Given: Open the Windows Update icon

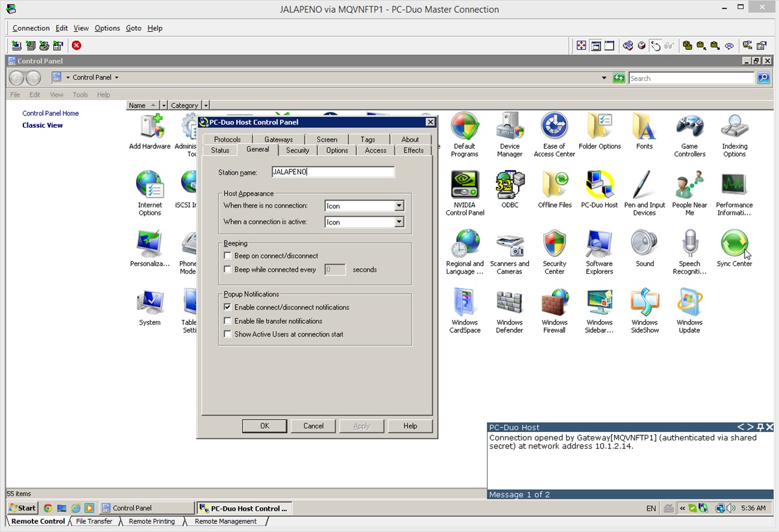Looking at the screenshot, I should coord(689,311).
